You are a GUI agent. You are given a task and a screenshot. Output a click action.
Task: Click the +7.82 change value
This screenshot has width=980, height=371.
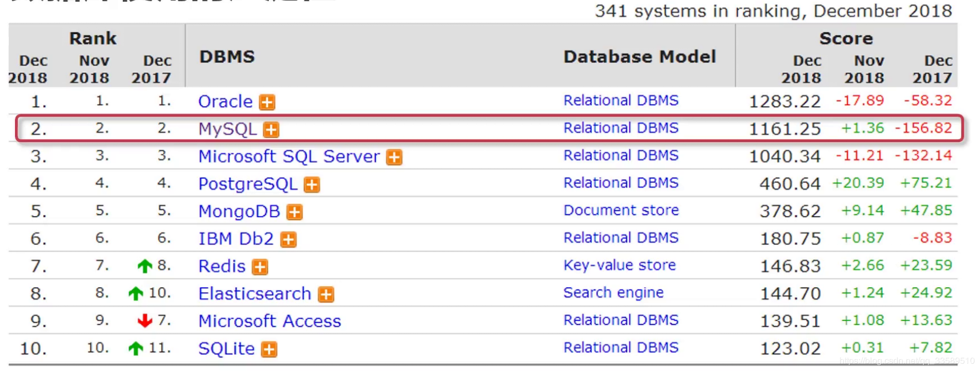931,348
